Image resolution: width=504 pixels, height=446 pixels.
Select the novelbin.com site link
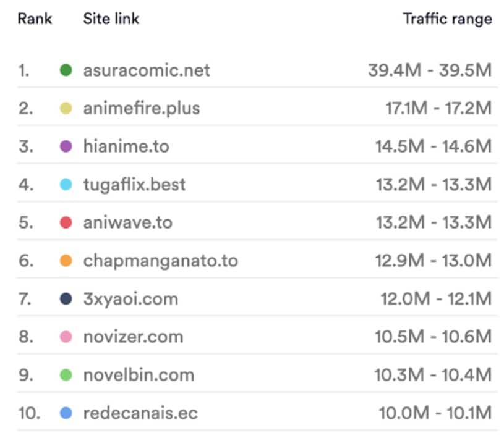click(x=139, y=375)
